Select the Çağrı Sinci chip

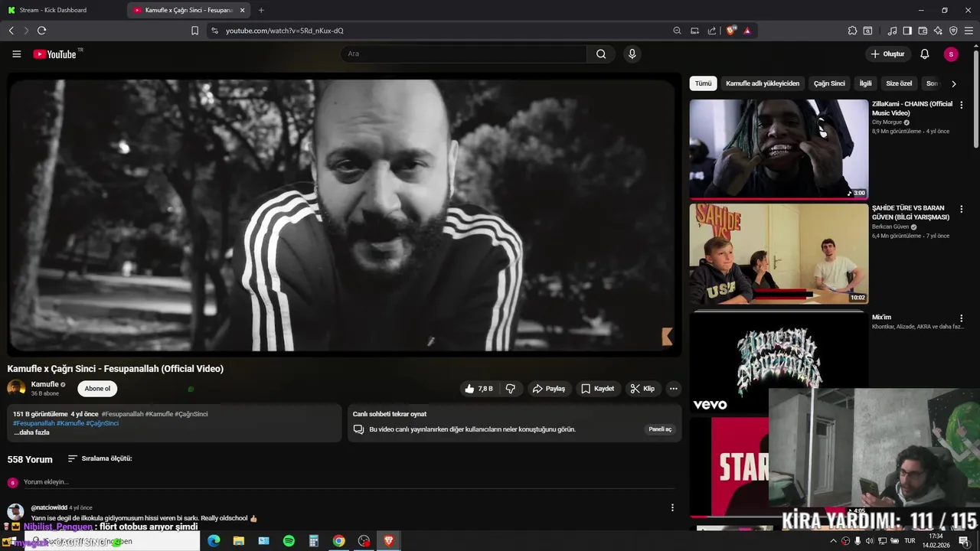(829, 83)
